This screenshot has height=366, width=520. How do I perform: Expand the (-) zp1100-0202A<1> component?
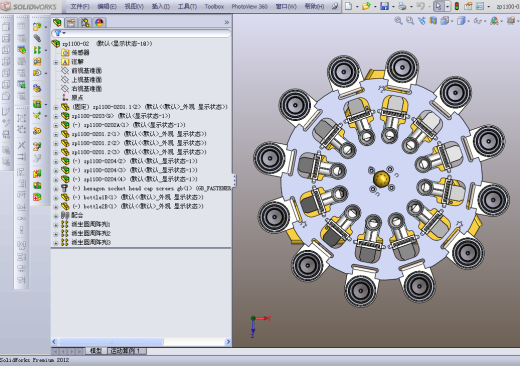coord(56,125)
